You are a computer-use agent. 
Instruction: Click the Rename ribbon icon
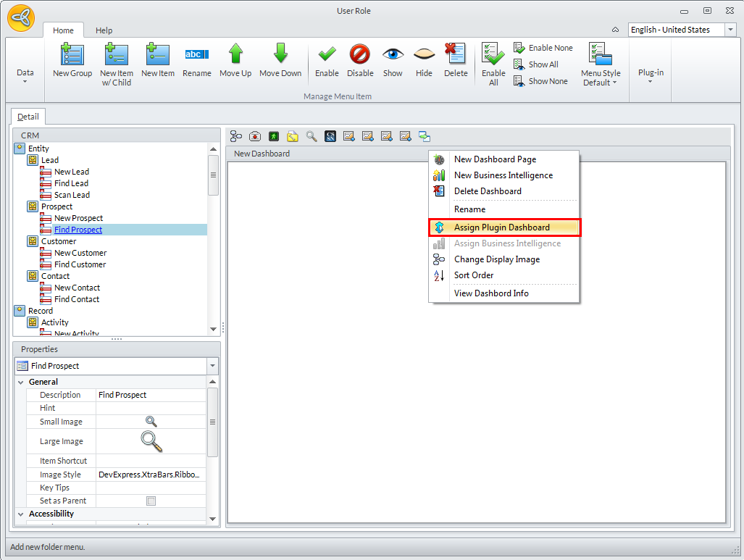pyautogui.click(x=196, y=56)
